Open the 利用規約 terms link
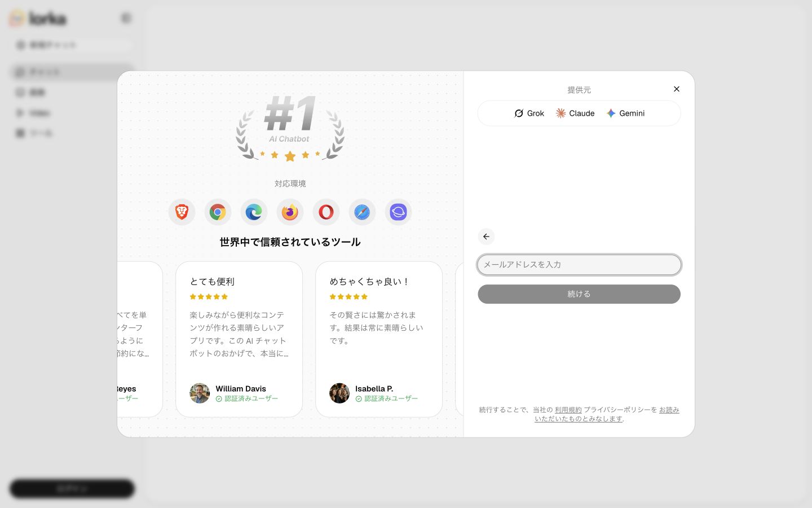 pyautogui.click(x=568, y=410)
